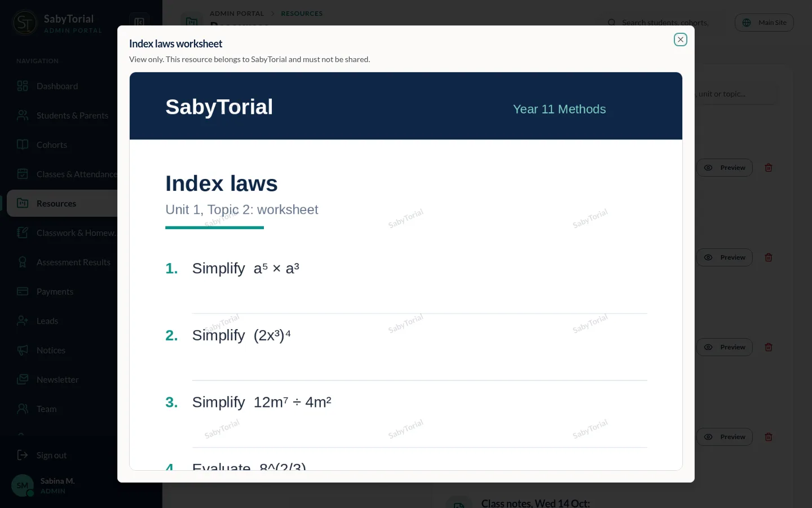
Task: Click the Cohorts book icon
Action: click(x=23, y=144)
